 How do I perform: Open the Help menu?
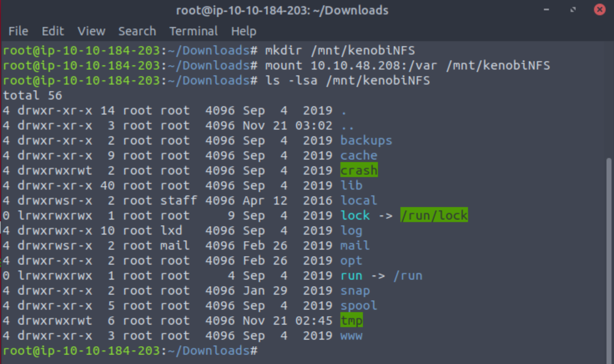click(244, 31)
